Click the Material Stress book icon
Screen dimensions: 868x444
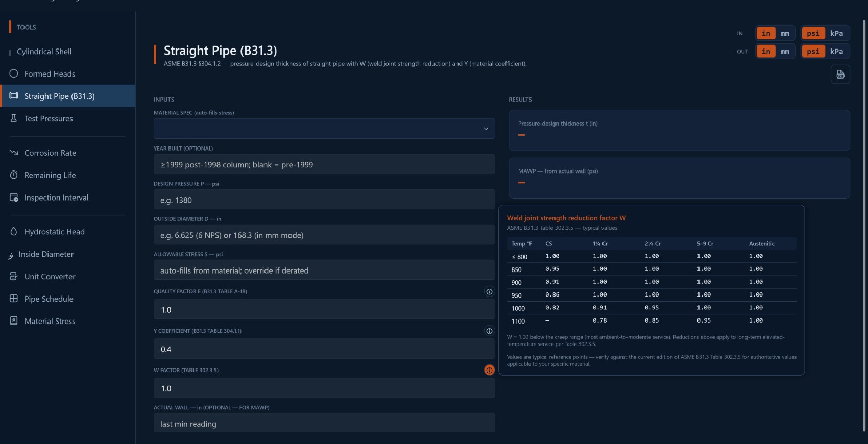(x=14, y=320)
